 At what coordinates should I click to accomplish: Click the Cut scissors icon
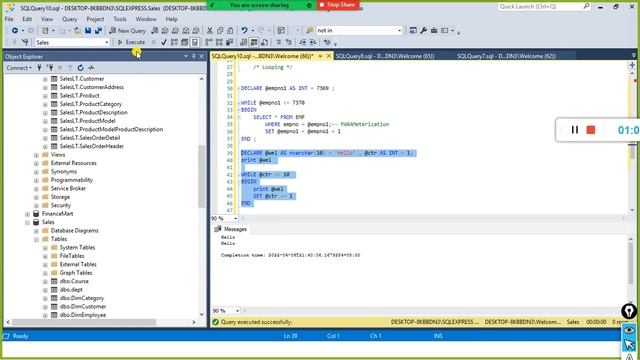coord(210,31)
